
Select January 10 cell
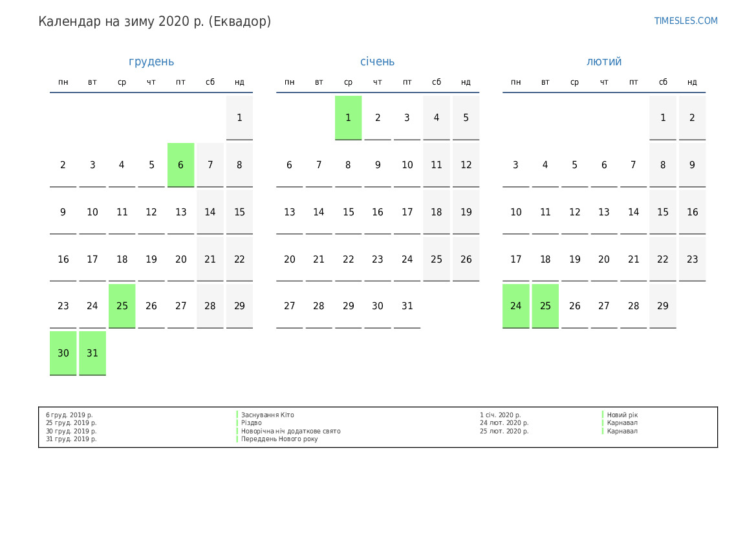(x=407, y=165)
